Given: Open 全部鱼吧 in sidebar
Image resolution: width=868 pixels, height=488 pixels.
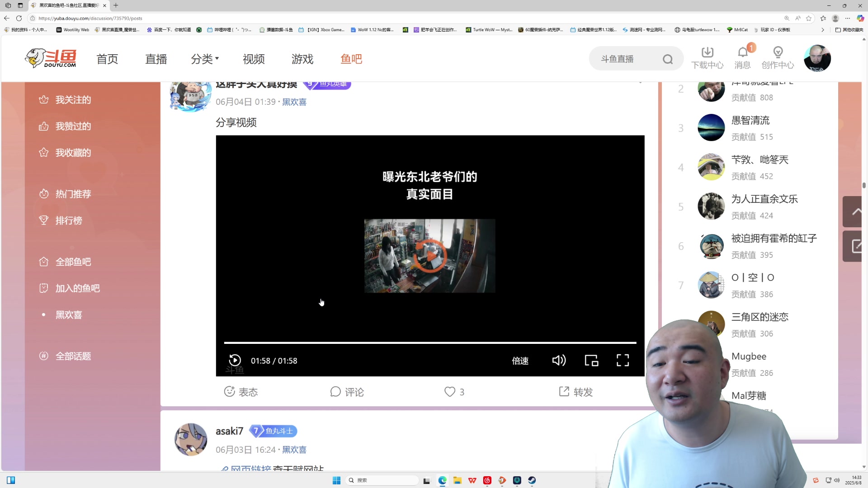Looking at the screenshot, I should (65, 262).
